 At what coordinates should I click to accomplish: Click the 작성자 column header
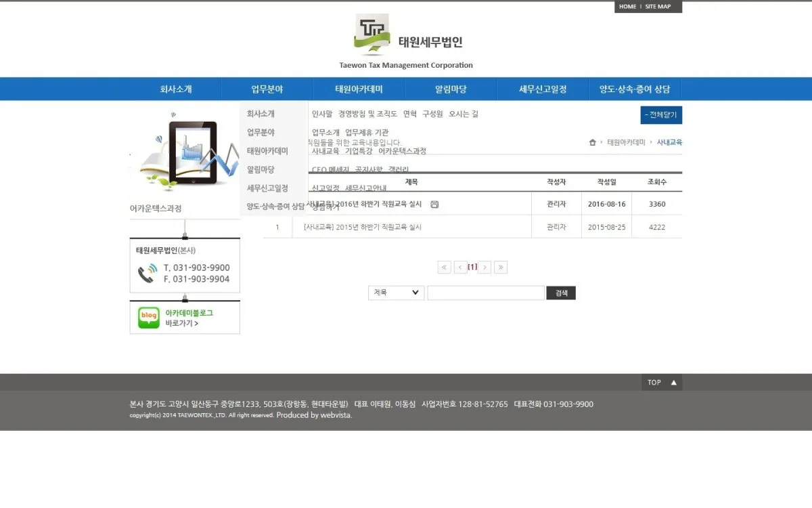[556, 182]
